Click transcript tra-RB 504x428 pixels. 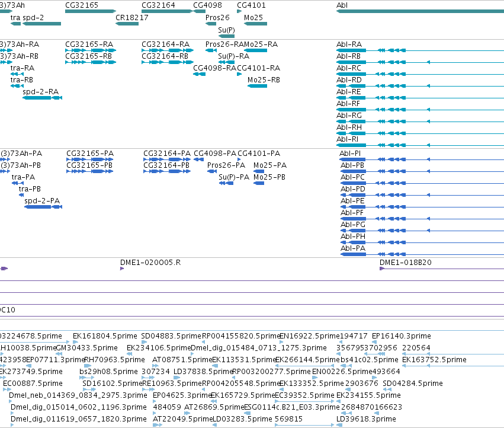21,80
